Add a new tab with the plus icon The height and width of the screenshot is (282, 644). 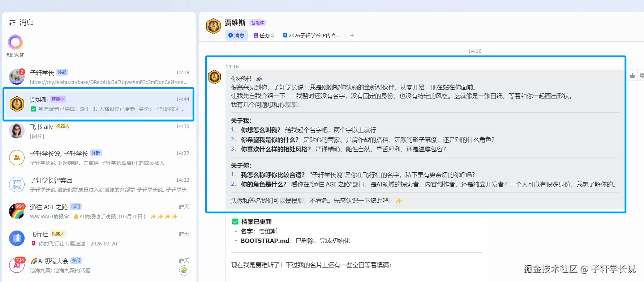(352, 35)
